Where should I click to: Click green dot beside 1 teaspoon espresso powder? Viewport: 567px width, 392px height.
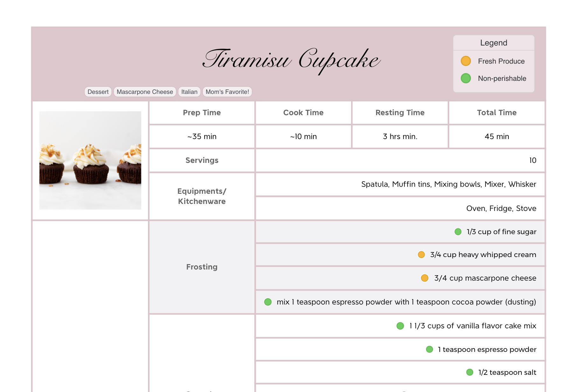pyautogui.click(x=430, y=349)
